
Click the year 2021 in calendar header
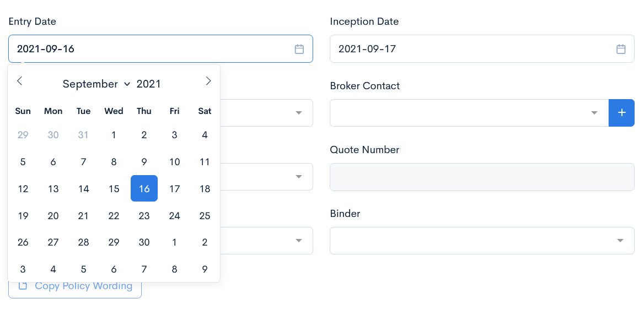pos(149,84)
